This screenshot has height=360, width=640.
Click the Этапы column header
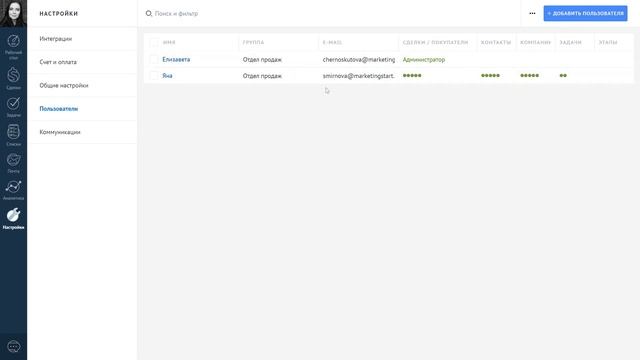click(608, 42)
